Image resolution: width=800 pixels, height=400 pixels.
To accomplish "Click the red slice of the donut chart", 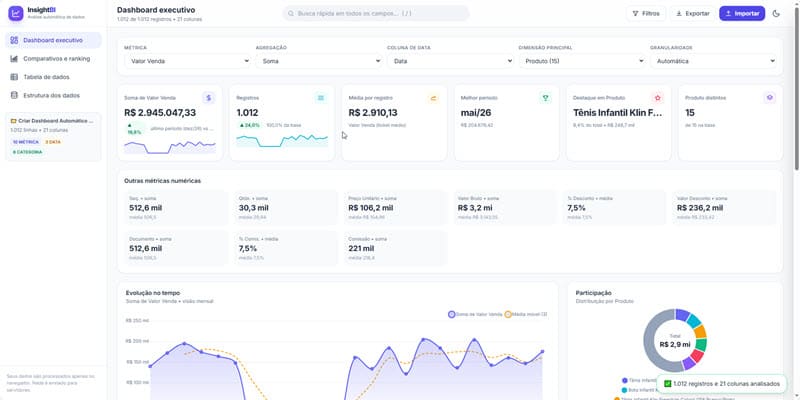I will tap(697, 356).
